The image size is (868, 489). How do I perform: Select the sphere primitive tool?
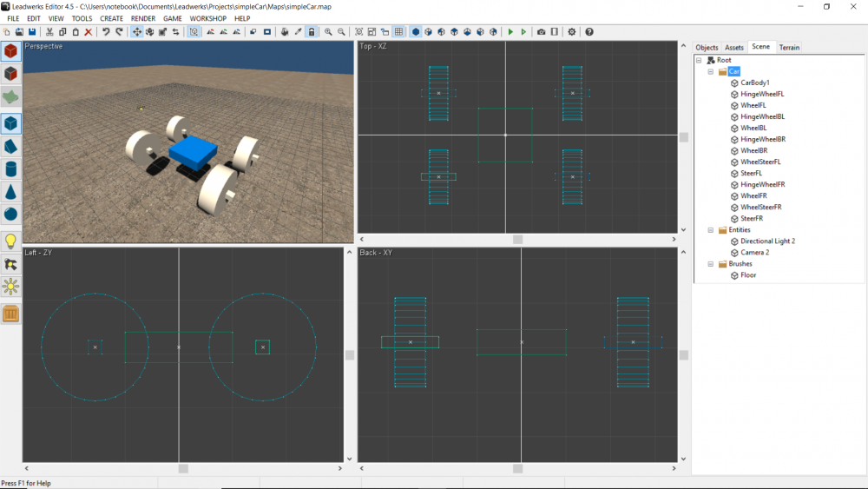(11, 214)
